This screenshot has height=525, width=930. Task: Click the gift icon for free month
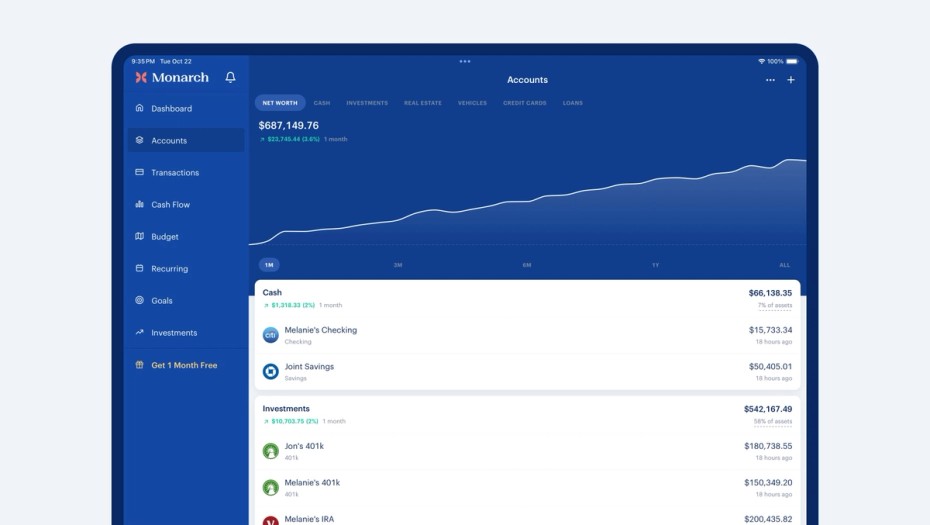139,365
